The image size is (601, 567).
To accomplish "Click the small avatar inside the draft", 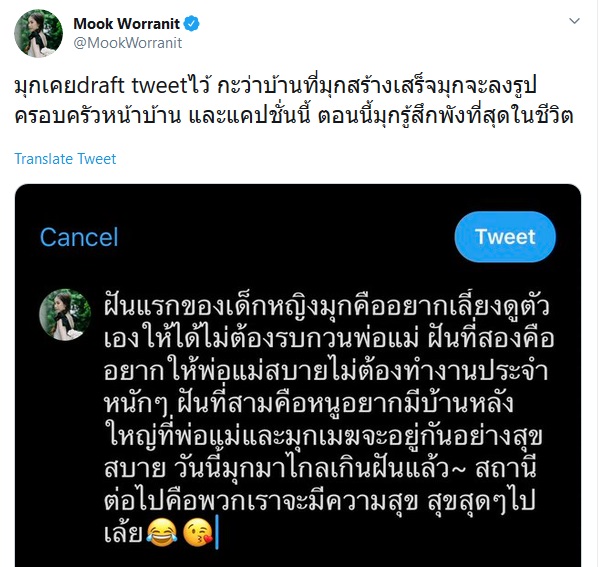I will coord(65,315).
